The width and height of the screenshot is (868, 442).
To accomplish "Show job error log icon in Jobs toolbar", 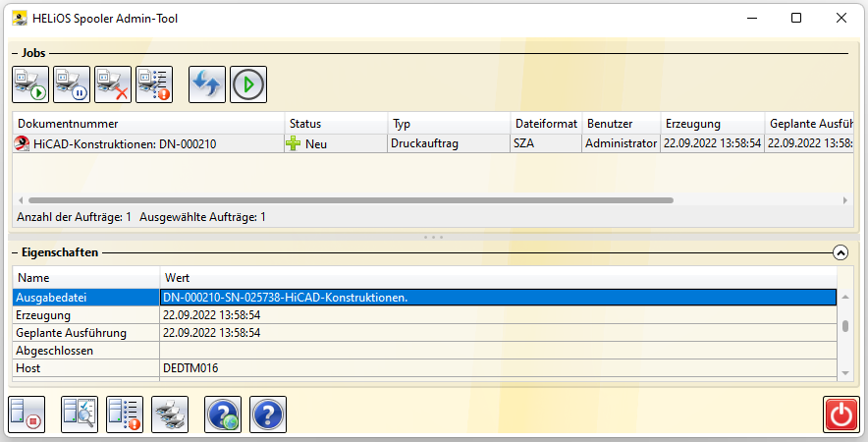I will [154, 84].
